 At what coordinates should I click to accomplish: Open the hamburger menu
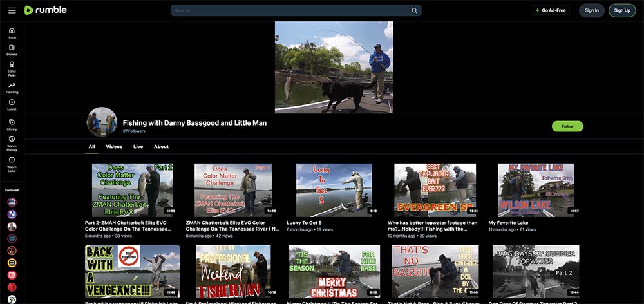(12, 10)
